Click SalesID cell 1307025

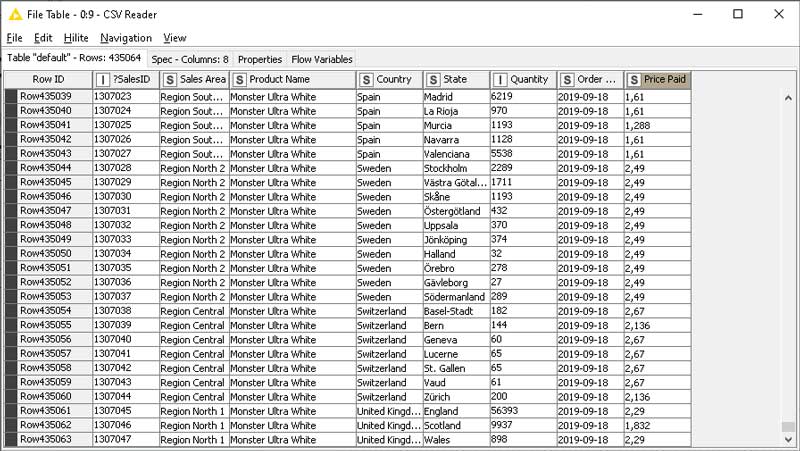point(126,125)
